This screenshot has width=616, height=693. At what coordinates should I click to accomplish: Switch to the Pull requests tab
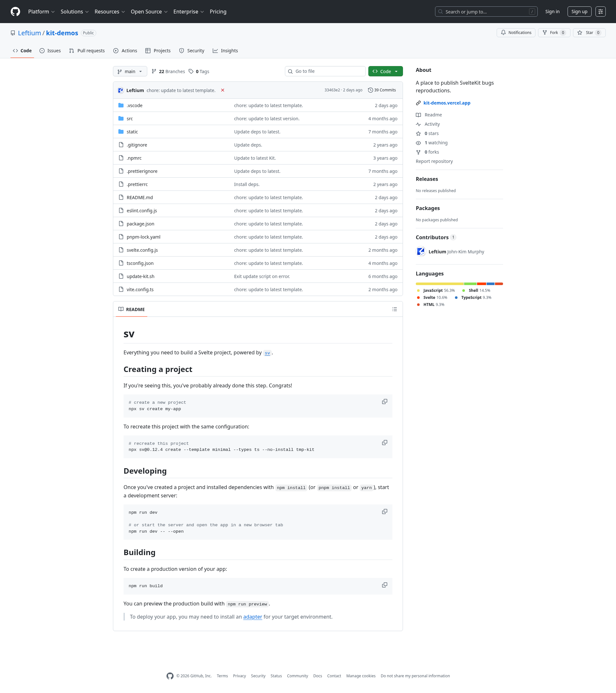[x=87, y=51]
